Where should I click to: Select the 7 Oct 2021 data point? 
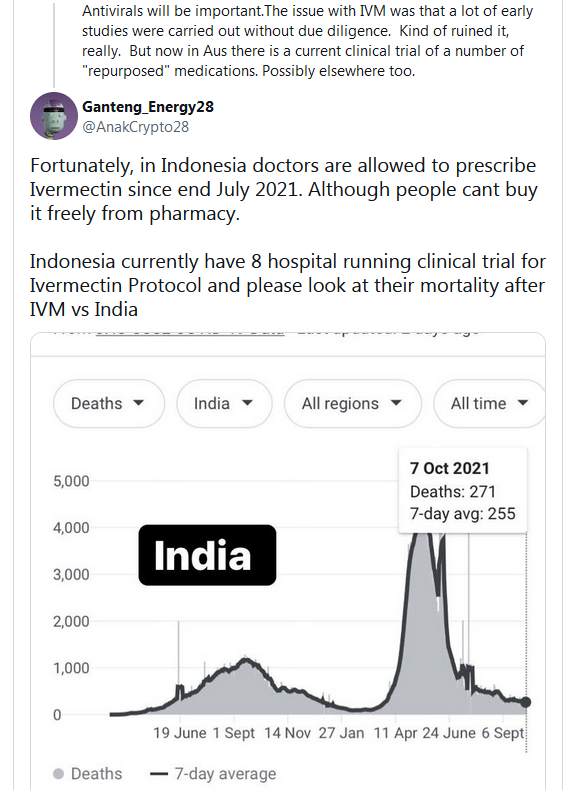point(526,702)
